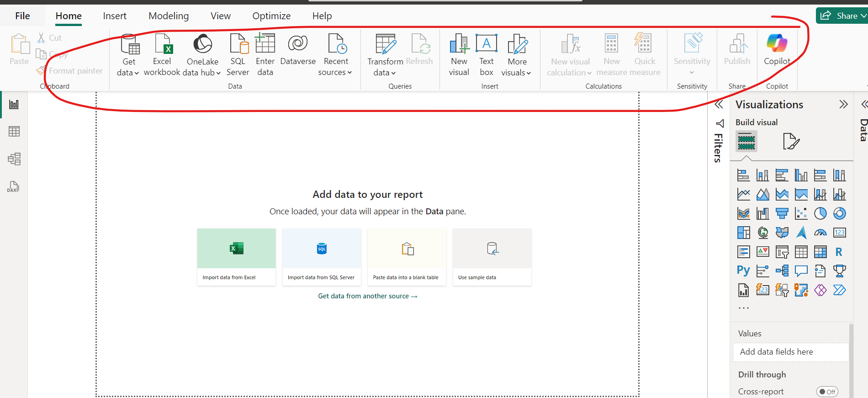Select the Gauge visual

(820, 233)
